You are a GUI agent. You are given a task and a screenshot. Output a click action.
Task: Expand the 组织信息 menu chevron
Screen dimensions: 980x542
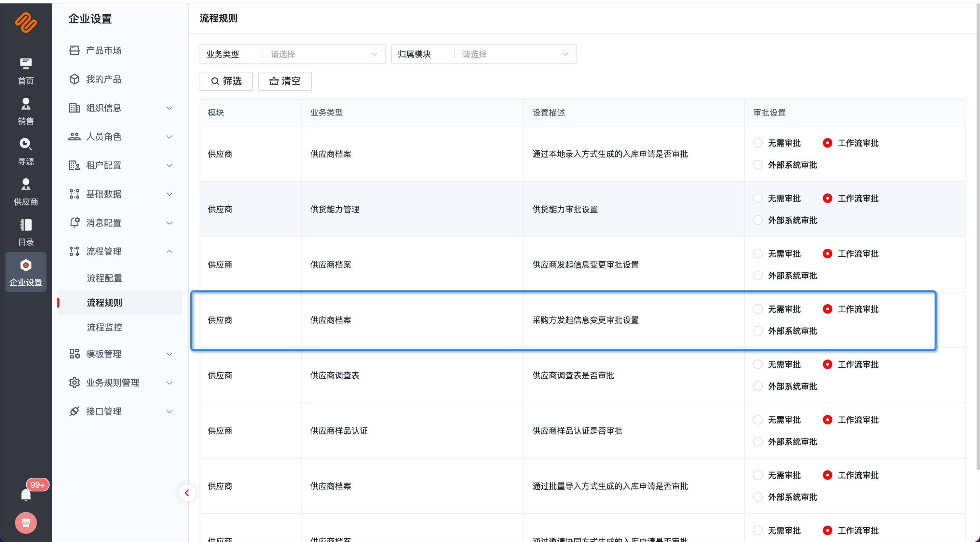coord(170,108)
